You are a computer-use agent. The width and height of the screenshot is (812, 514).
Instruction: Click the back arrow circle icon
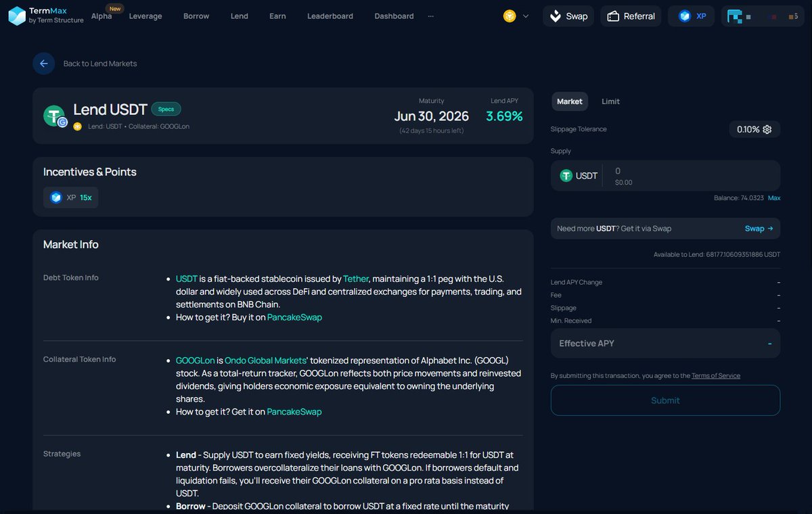44,64
